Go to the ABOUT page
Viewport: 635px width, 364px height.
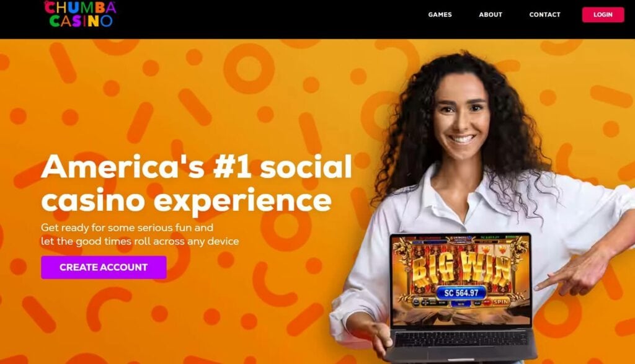tap(491, 15)
